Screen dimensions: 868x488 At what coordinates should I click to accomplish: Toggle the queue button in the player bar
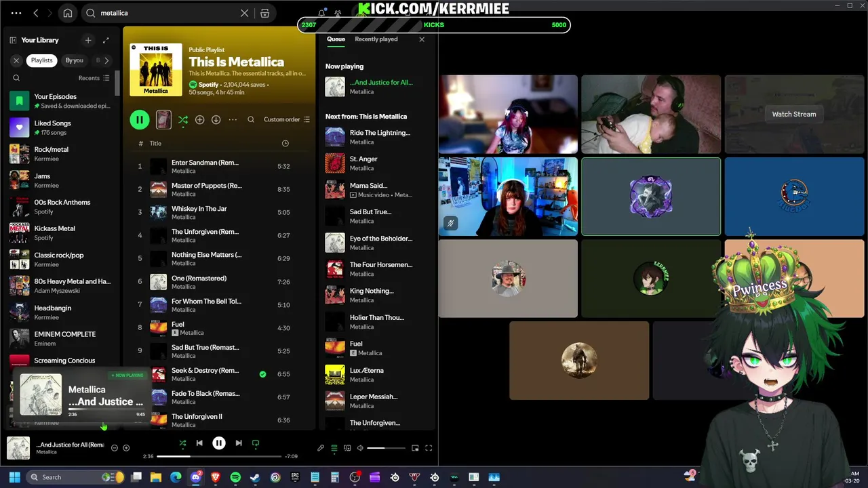point(334,448)
